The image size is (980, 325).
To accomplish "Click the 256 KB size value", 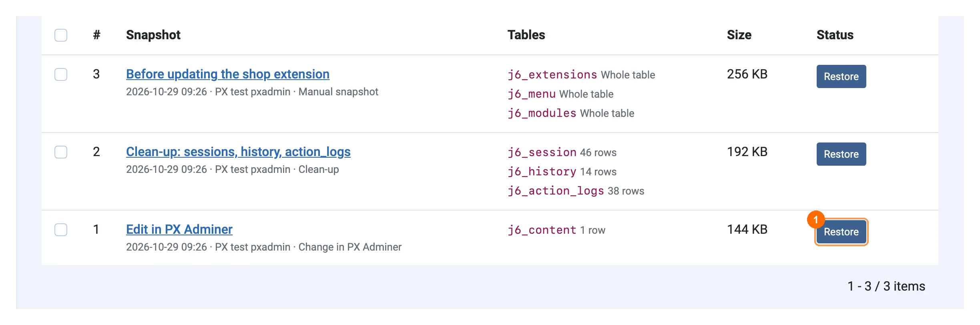I will [747, 74].
